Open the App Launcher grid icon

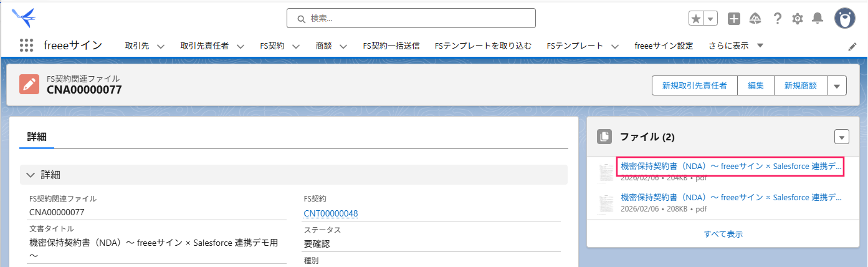tap(26, 46)
